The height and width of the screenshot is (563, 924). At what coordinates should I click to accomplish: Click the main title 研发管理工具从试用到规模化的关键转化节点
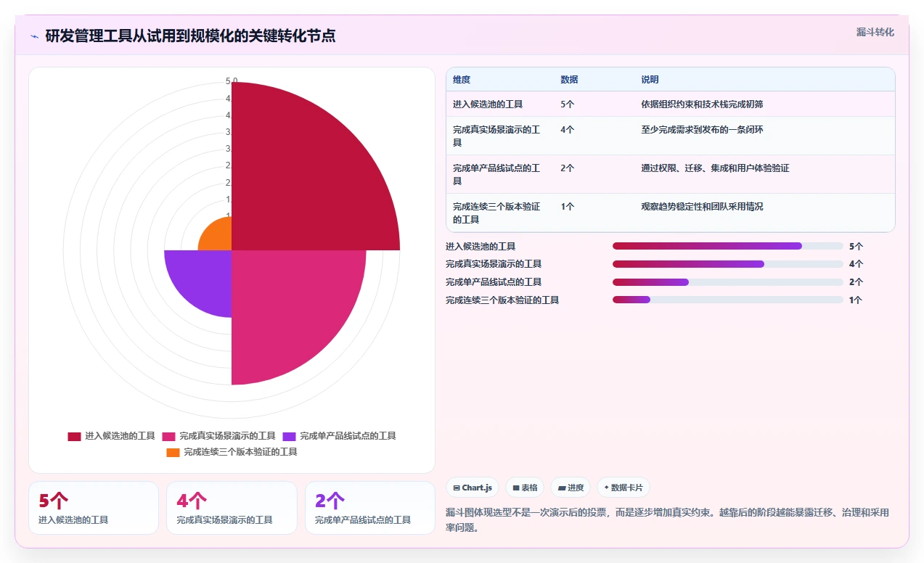tap(190, 36)
